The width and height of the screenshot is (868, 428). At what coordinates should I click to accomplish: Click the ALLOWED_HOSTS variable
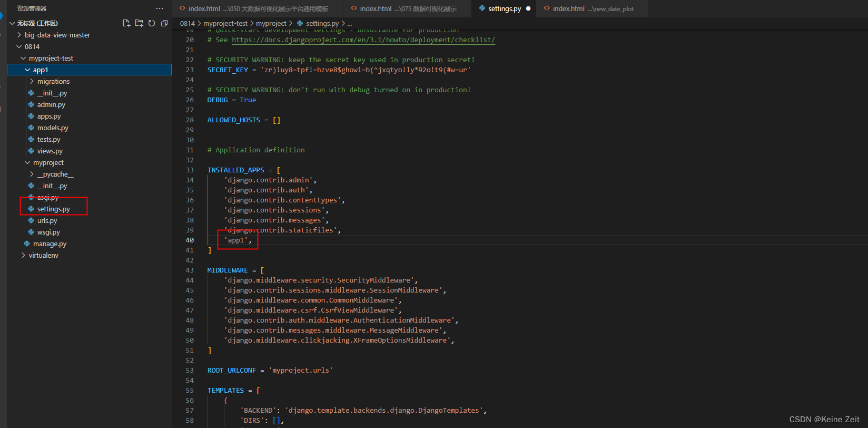(x=234, y=120)
